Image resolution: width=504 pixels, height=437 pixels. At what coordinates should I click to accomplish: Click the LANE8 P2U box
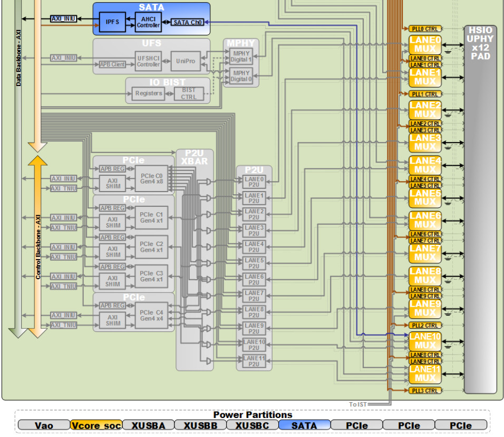pyautogui.click(x=254, y=312)
